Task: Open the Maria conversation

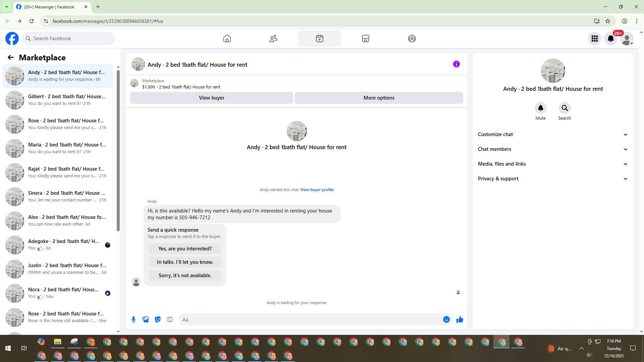Action: point(58,148)
